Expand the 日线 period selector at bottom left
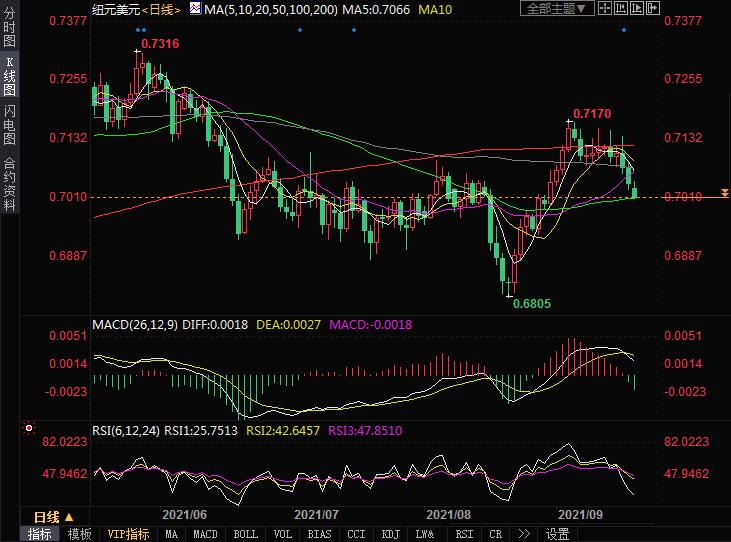 coord(52,517)
